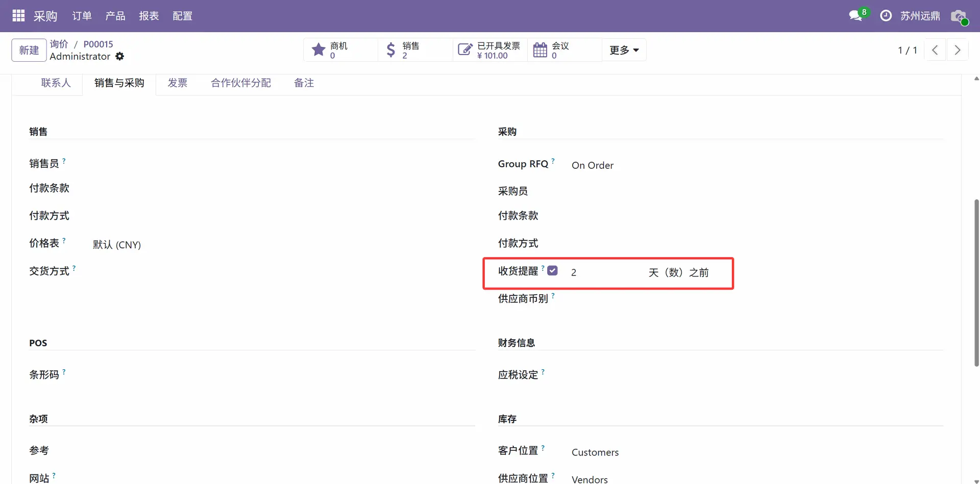Image resolution: width=980 pixels, height=484 pixels.
Task: Click the vertical scrollbar thumb
Action: [976, 283]
